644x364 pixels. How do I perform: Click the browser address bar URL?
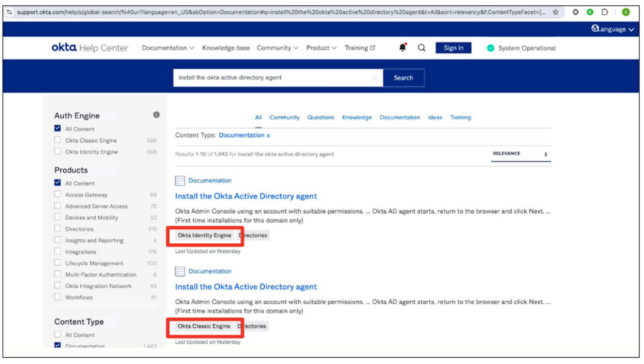click(x=281, y=12)
